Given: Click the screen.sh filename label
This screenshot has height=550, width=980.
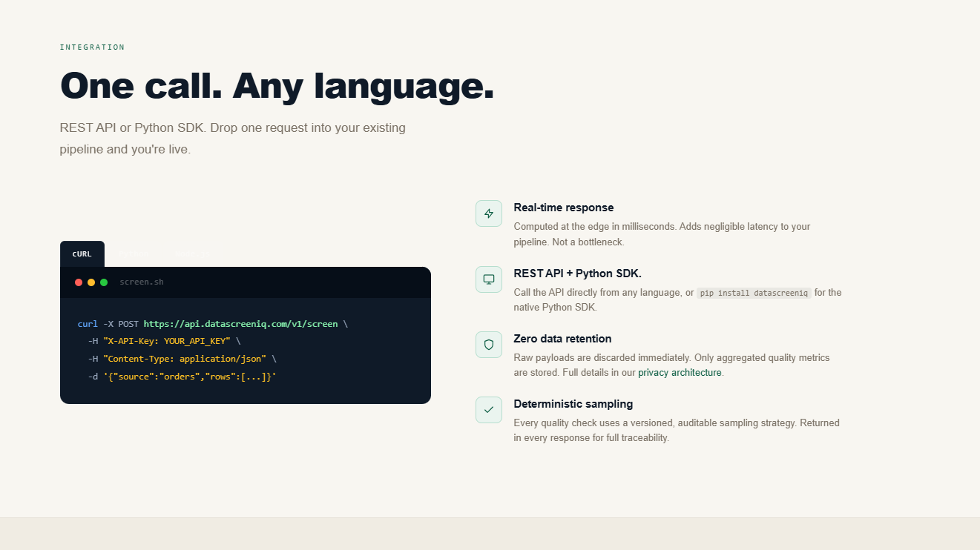Looking at the screenshot, I should pos(142,282).
